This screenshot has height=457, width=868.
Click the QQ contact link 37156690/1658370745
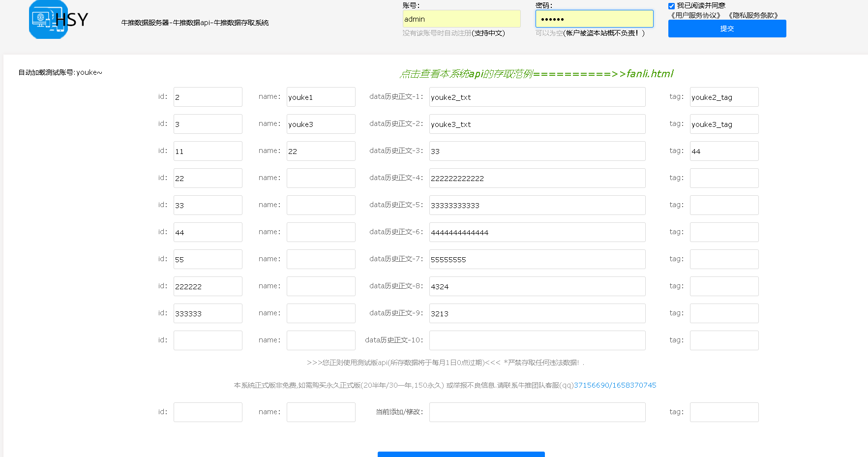[615, 385]
